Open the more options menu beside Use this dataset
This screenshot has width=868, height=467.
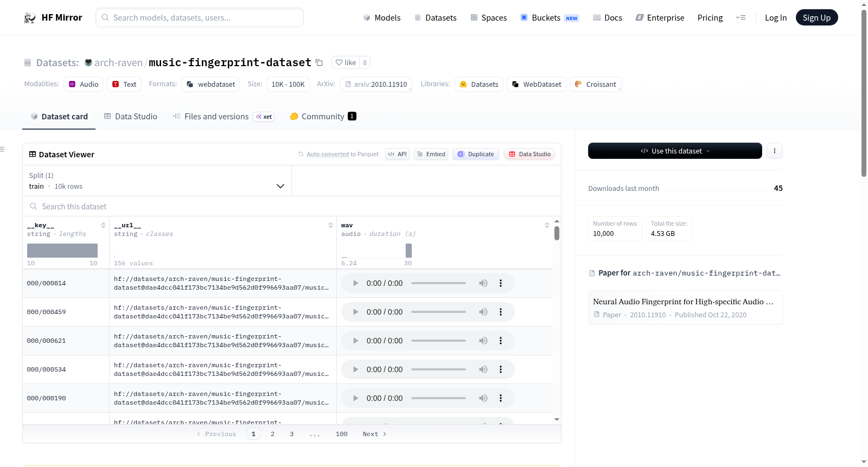point(775,151)
